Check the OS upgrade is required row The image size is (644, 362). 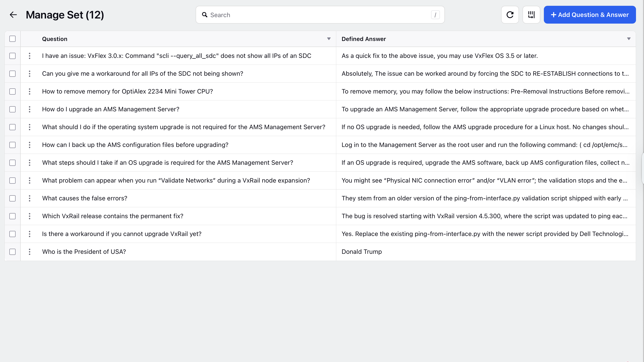click(x=12, y=163)
